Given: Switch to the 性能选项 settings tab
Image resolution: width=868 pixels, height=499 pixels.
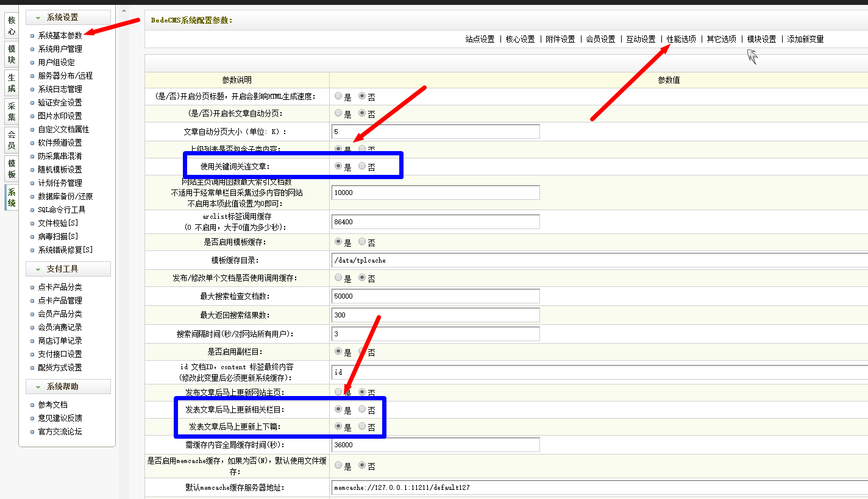Looking at the screenshot, I should click(x=681, y=39).
